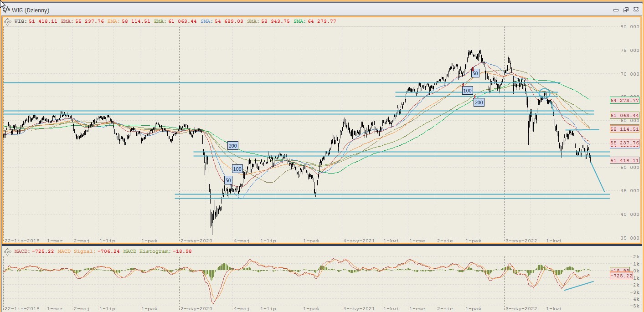Click the 64 273.77 price tag on axis

(x=624, y=100)
